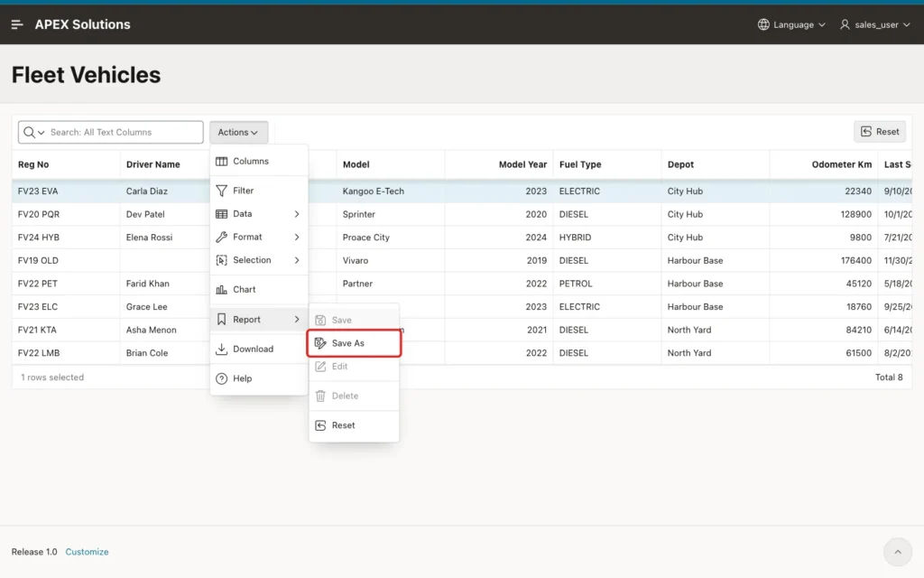Viewport: 924px width, 578px height.
Task: Expand the Data submenu arrow
Action: [x=297, y=214]
